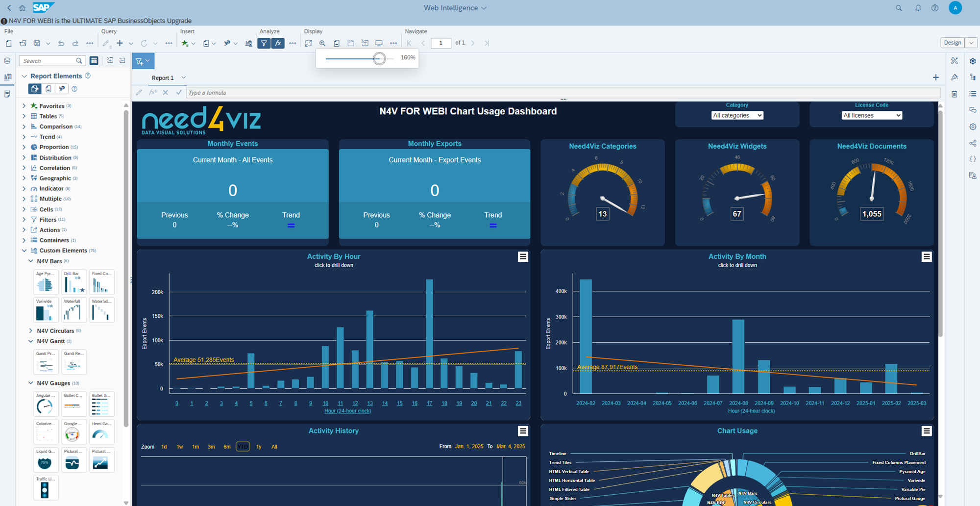980x506 pixels.
Task: Switch to the Report 1 tab
Action: (162, 78)
